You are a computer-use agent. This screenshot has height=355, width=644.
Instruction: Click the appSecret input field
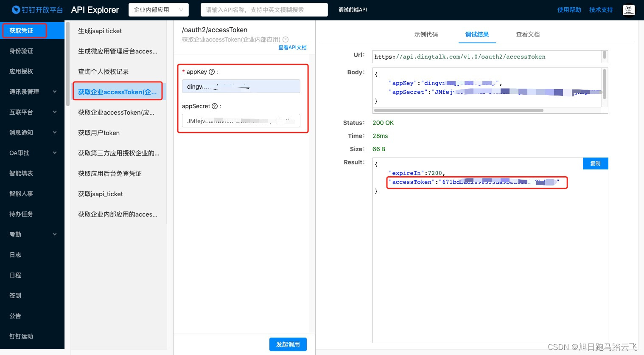tap(241, 121)
